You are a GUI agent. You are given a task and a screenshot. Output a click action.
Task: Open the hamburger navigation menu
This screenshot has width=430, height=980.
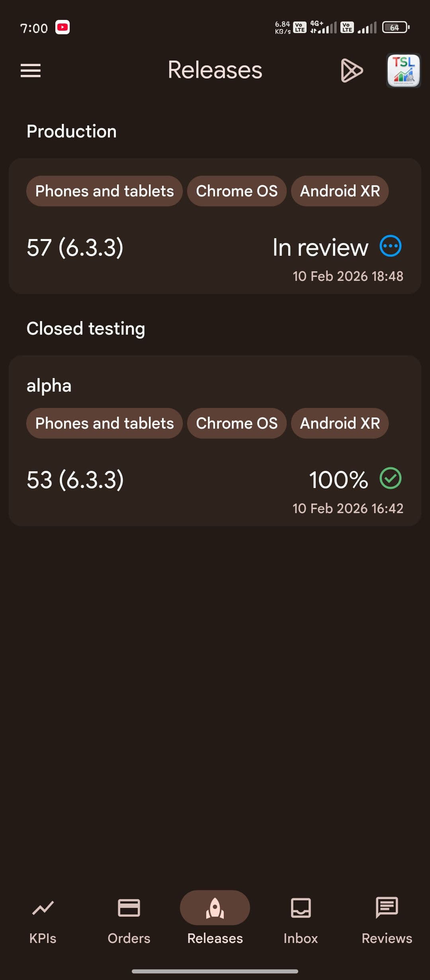[x=31, y=71]
